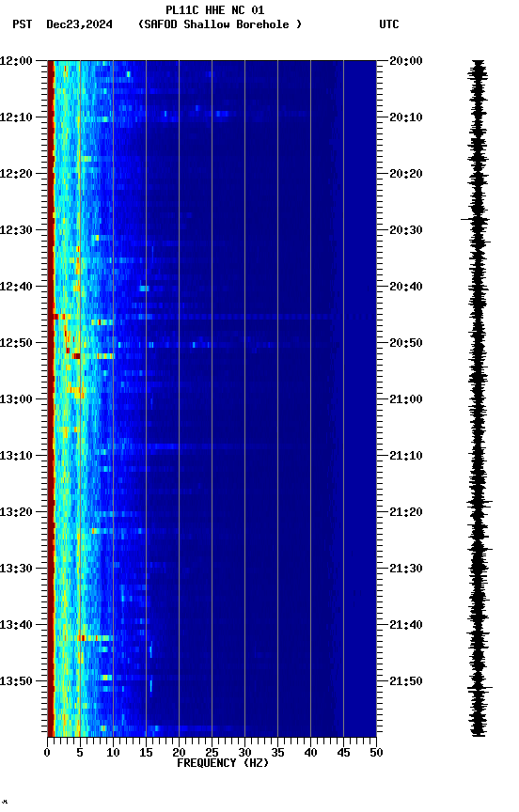Click the 5 Hz frequency axis label
The height and width of the screenshot is (812, 519).
[x=80, y=753]
